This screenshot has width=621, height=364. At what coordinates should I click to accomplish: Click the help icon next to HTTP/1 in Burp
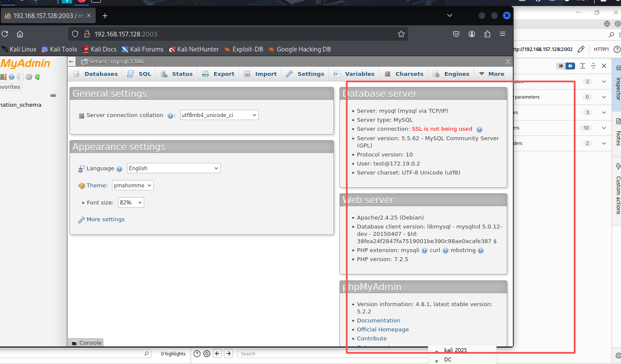(x=617, y=49)
